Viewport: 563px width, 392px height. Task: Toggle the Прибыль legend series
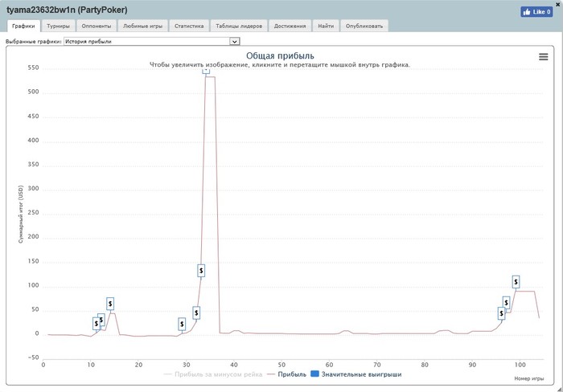pyautogui.click(x=286, y=374)
